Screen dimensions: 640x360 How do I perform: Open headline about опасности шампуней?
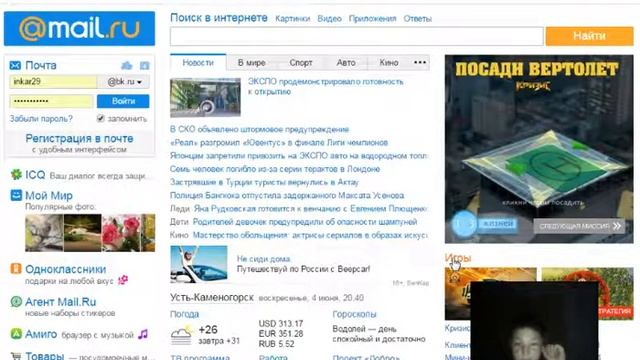pos(305,222)
